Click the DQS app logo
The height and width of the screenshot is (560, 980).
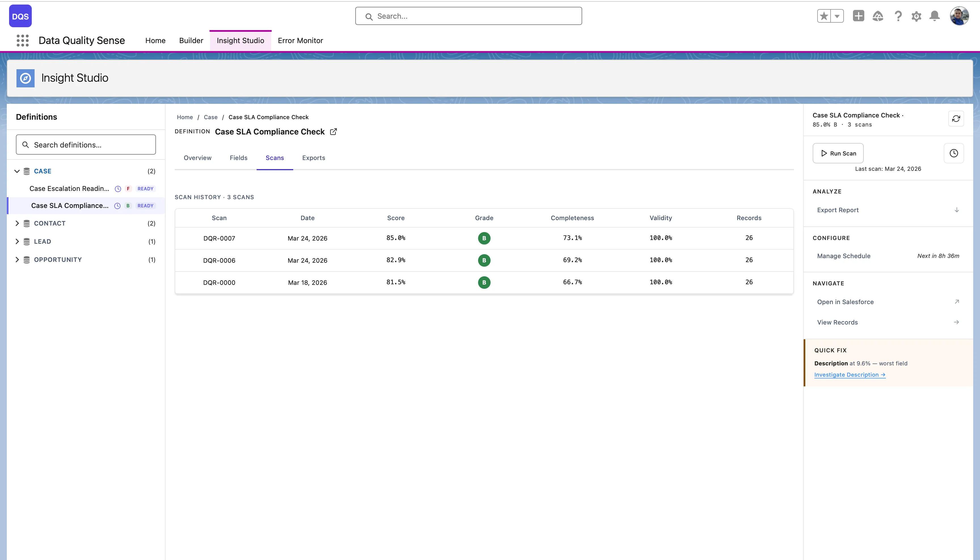(x=20, y=16)
